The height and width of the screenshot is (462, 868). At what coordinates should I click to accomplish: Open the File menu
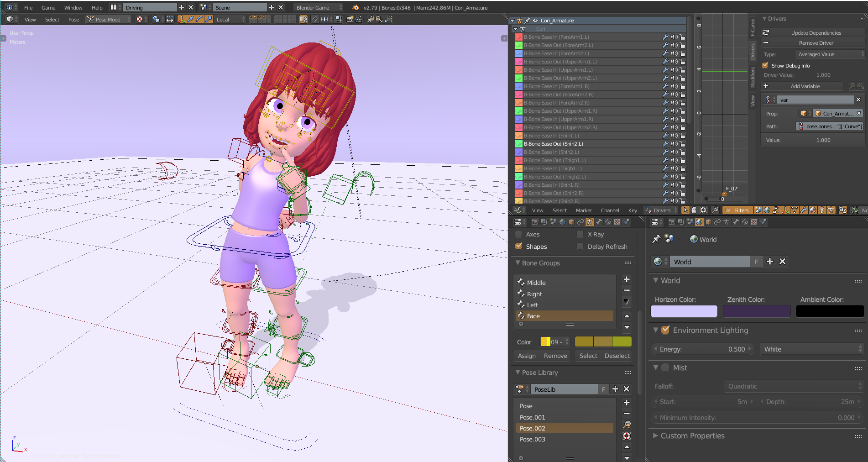click(28, 7)
